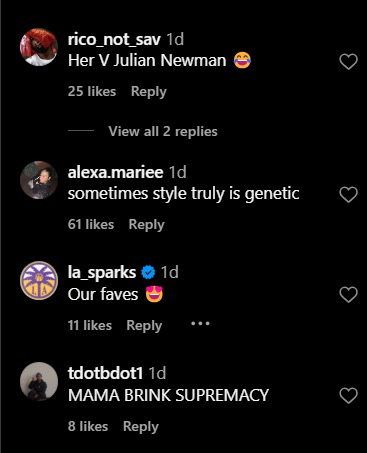Screen dimensions: 367x453
Task: Open rico_not_sav's profile picture
Action: 39,47
